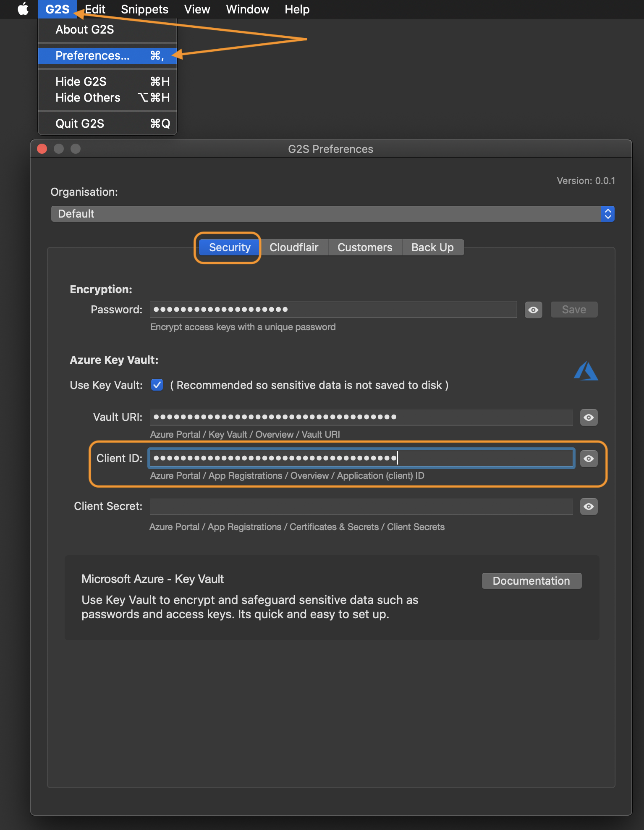Choose About G2S from the menu
The image size is (644, 830).
tap(107, 29)
